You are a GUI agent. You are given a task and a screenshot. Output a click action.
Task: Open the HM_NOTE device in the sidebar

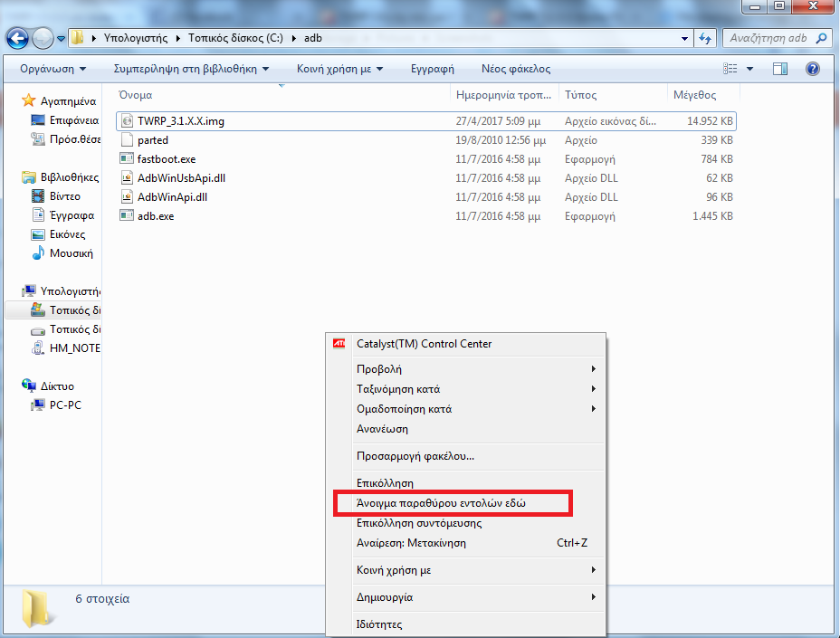point(75,348)
